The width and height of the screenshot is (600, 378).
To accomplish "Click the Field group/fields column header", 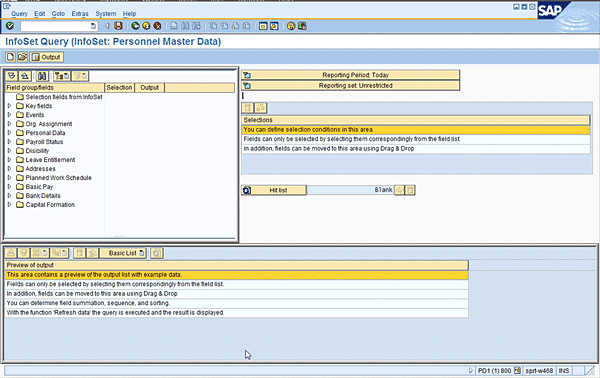I will point(54,88).
